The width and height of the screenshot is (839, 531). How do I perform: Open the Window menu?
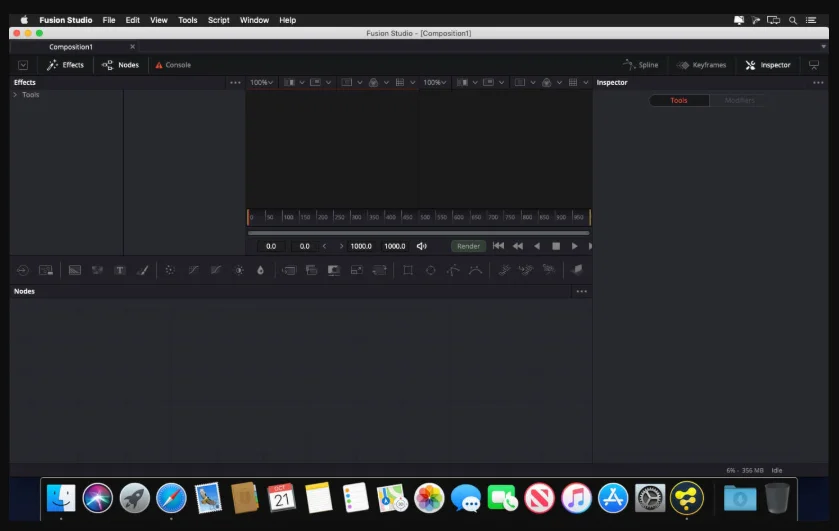tap(254, 20)
